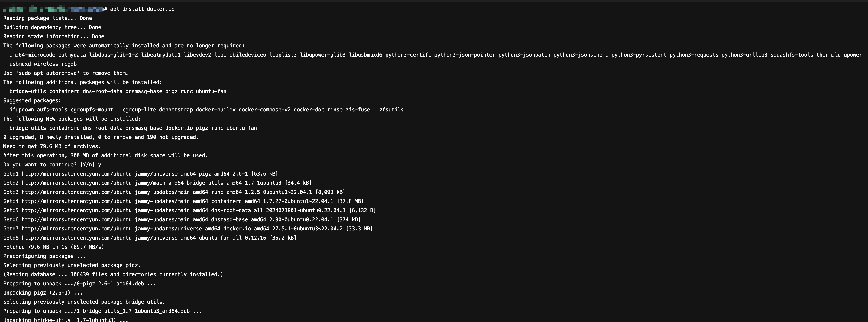The height and width of the screenshot is (322, 868).
Task: Click the blurred hostname in the shell prompt
Action: [53, 9]
